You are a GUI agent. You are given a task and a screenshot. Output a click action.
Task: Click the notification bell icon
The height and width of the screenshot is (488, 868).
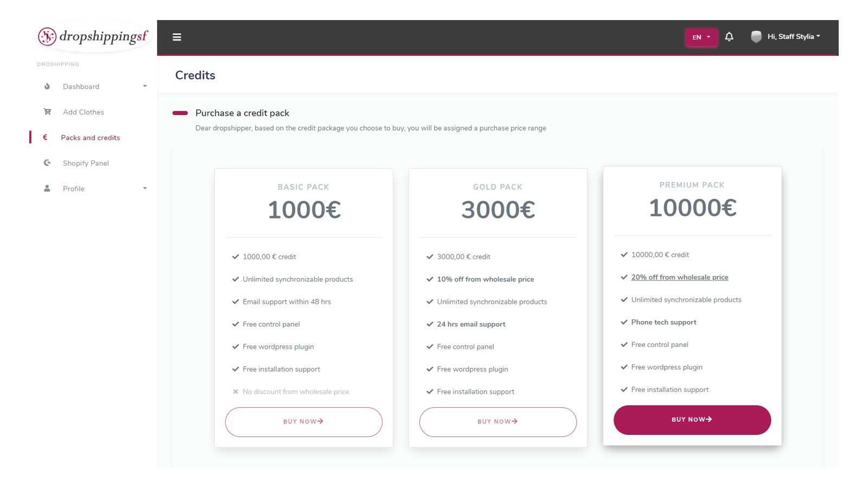[x=729, y=37]
